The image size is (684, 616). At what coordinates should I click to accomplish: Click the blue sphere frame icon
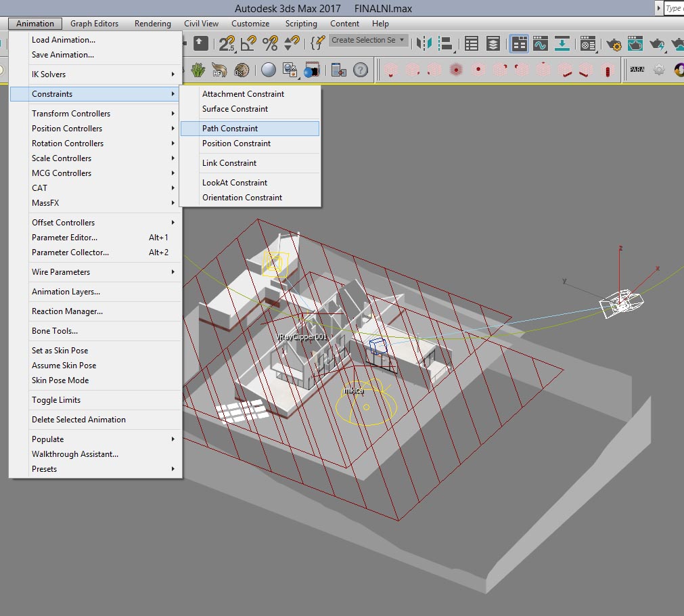click(311, 70)
